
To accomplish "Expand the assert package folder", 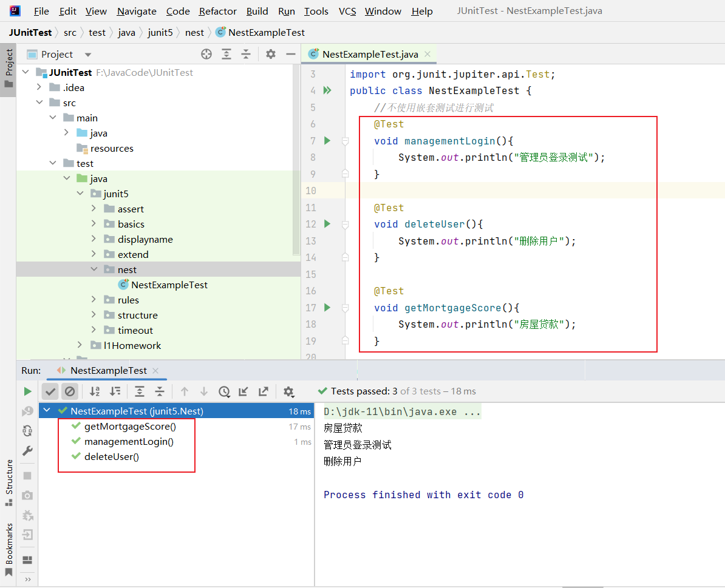I will (x=94, y=209).
